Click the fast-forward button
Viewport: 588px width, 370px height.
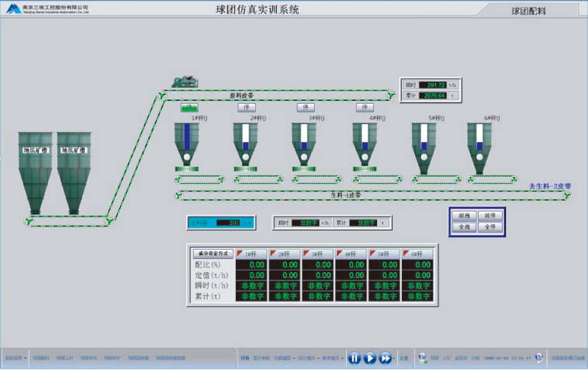click(x=386, y=358)
